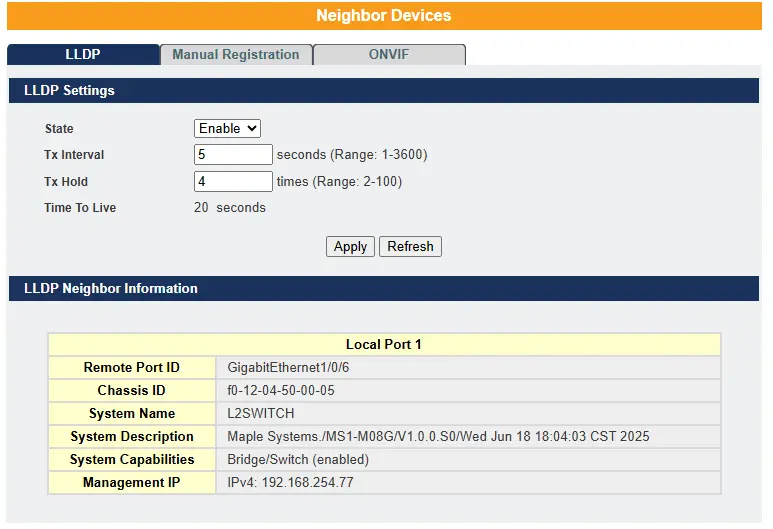
Task: Click the Tx Interval label
Action: click(74, 155)
